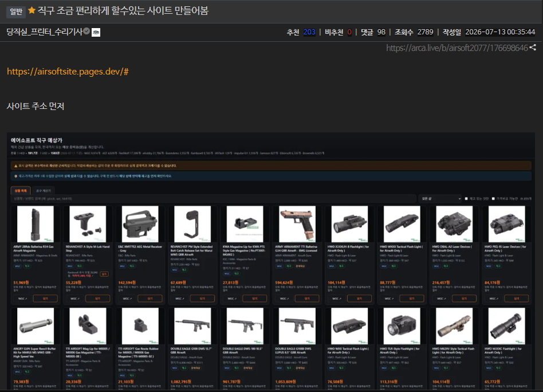Viewport: 543px width, 392px height.
Task: Click the customs badge on the ARMY ARMAMENT TTI G34 card
Action: click(300, 266)
